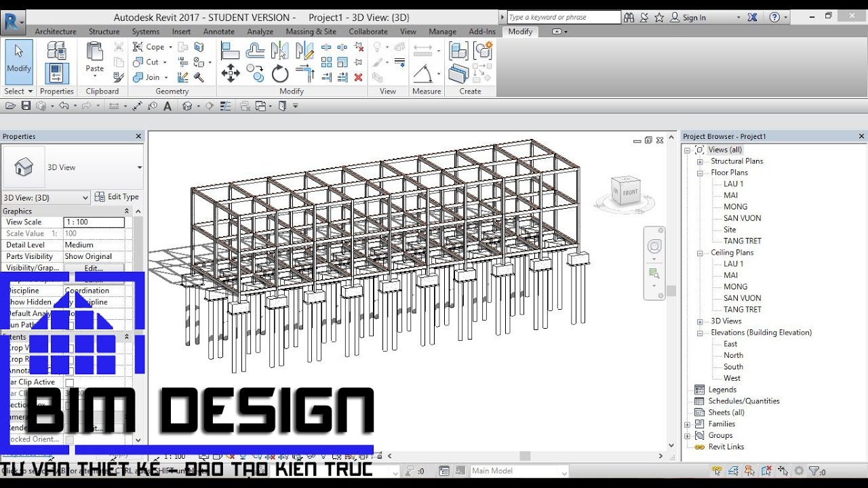Toggle Thin Lines in quick access toolbar

[x=226, y=106]
